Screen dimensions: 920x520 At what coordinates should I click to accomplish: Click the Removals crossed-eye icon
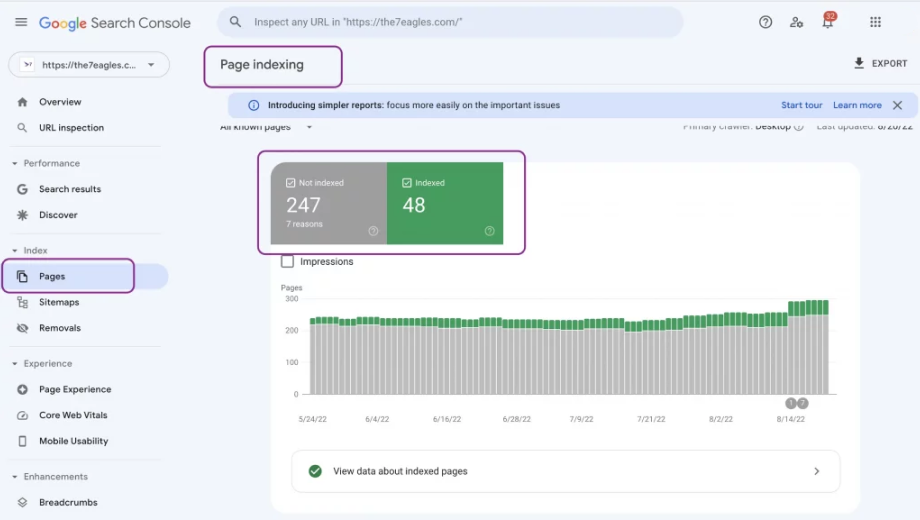pyautogui.click(x=22, y=328)
